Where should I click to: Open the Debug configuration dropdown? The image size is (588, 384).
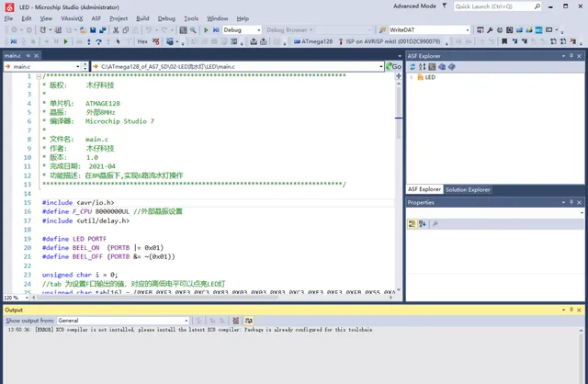pyautogui.click(x=259, y=30)
